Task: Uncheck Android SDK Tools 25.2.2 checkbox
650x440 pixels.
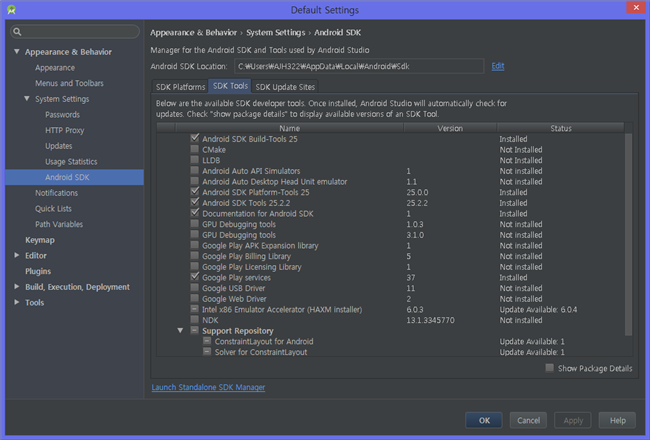Action: pyautogui.click(x=194, y=202)
